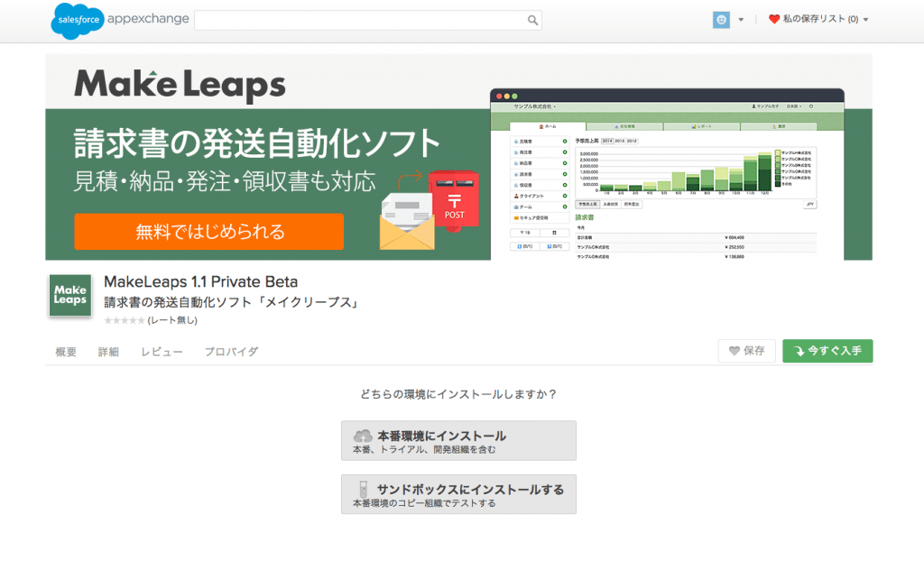The width and height of the screenshot is (924, 570).
Task: Expand the 私の保存リスト dropdown arrow
Action: pyautogui.click(x=865, y=20)
